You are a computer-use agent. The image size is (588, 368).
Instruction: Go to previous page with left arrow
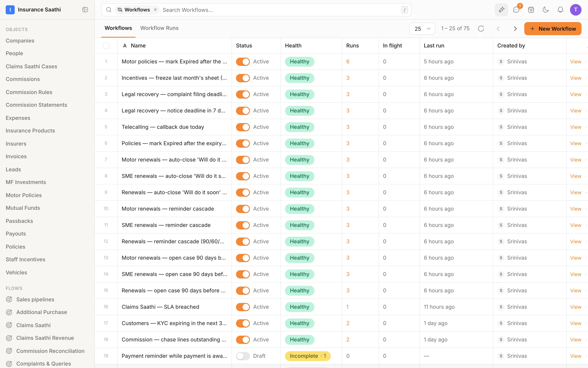498,28
